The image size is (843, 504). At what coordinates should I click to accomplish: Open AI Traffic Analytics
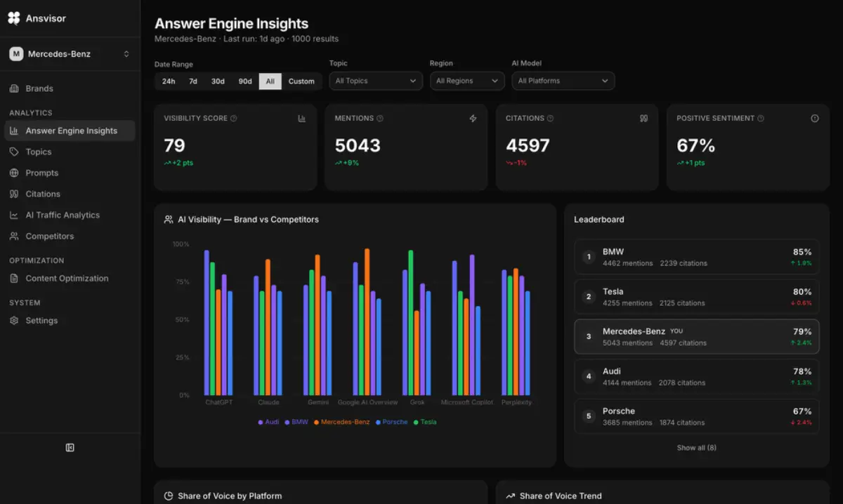(x=70, y=215)
